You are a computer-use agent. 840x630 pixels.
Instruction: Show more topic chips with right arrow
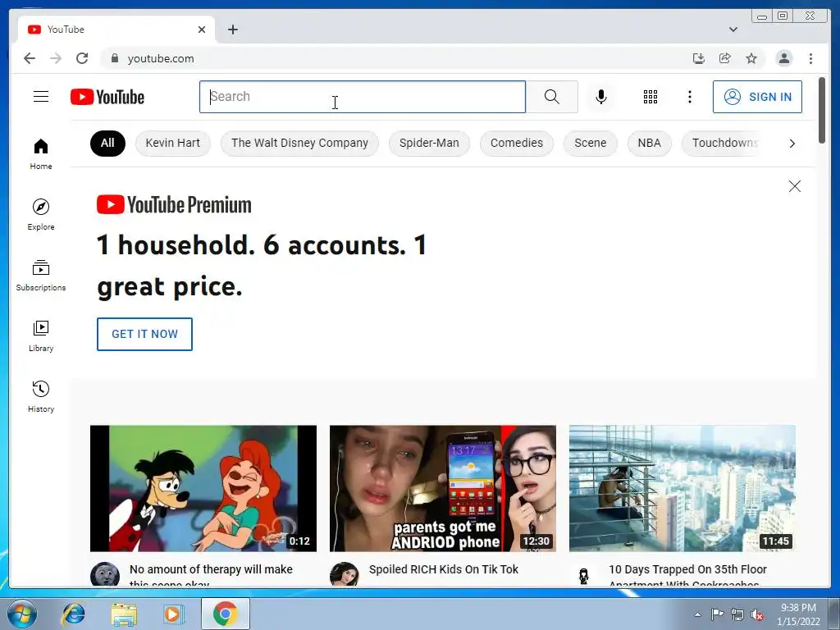[792, 143]
